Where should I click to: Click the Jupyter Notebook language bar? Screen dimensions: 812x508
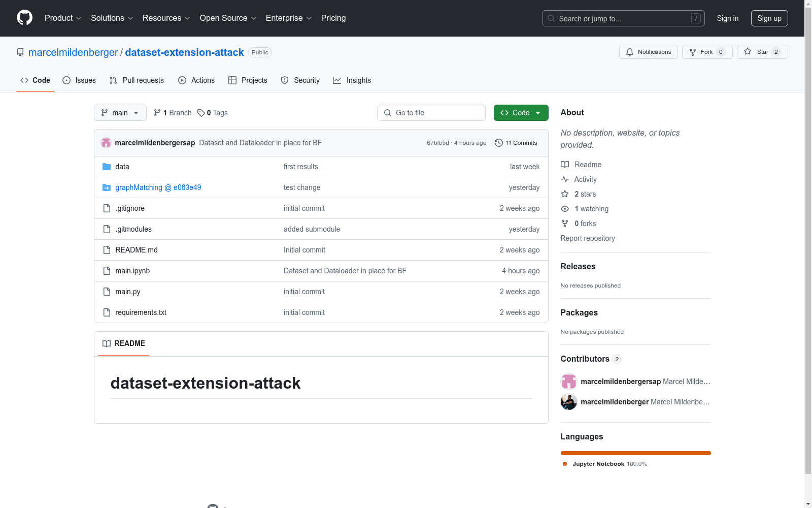(636, 453)
